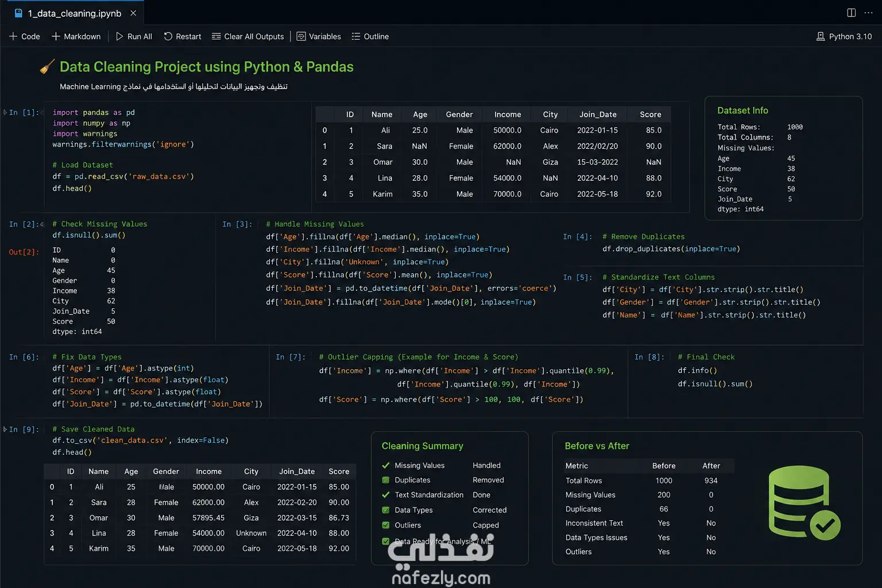The width and height of the screenshot is (882, 588).
Task: Select the cell value 57895.45 in the cleaned table
Action: (x=208, y=517)
